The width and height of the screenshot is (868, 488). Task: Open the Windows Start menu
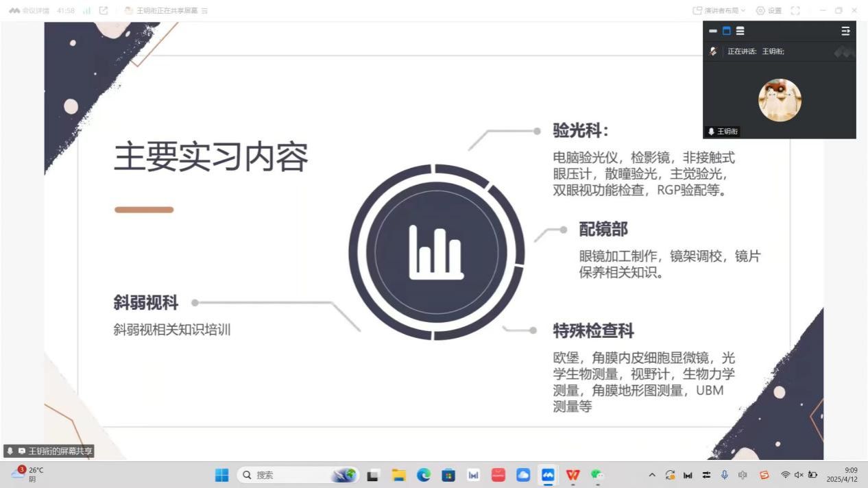[222, 475]
